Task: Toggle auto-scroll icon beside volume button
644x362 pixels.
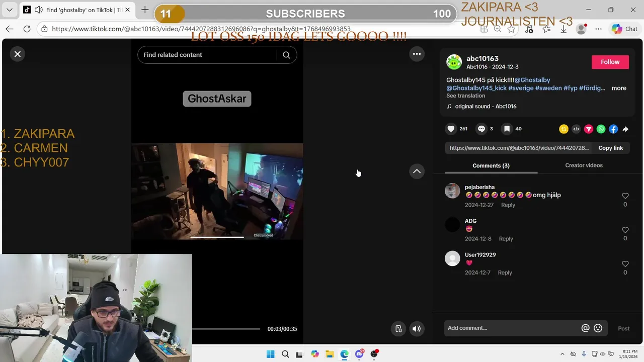Action: coord(398,329)
